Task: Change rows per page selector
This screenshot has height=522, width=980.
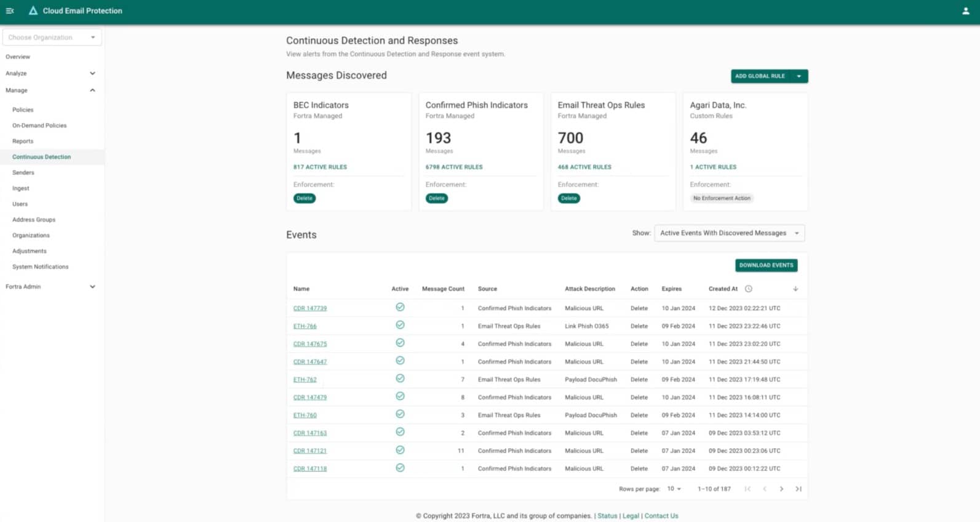Action: (x=674, y=489)
